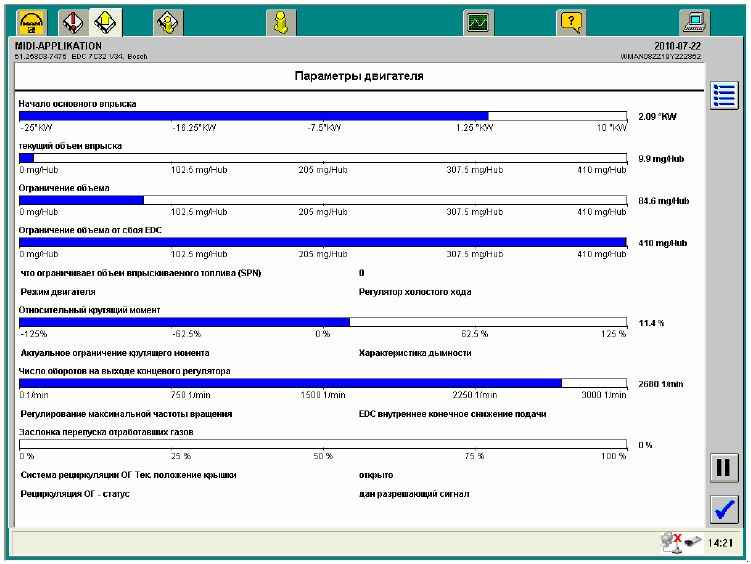Click the disconnected network tray icon
This screenshot has height=564, width=751.
pyautogui.click(x=671, y=543)
